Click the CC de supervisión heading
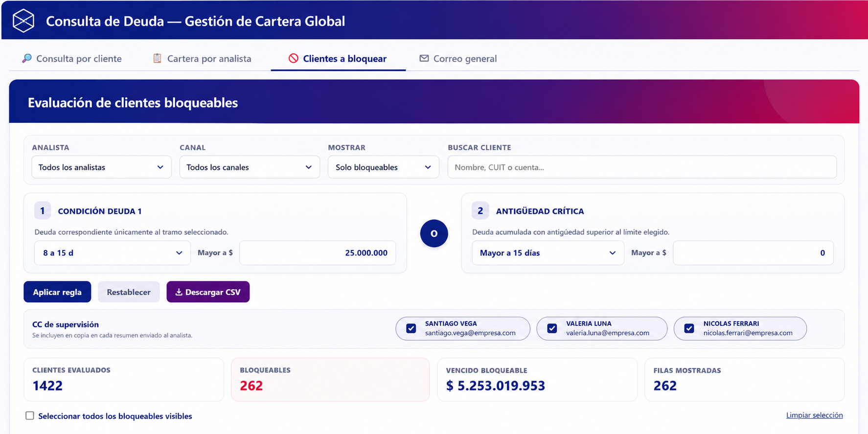This screenshot has height=434, width=868. coord(66,324)
